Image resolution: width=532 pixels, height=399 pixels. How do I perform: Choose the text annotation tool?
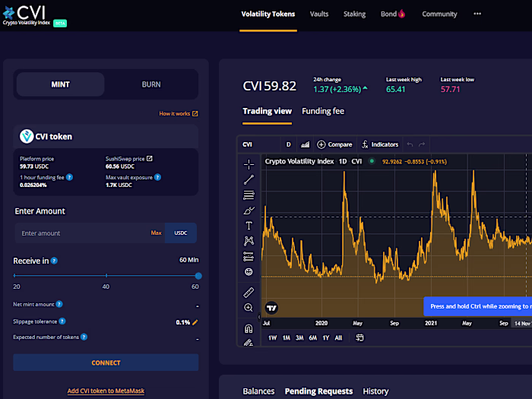(249, 226)
